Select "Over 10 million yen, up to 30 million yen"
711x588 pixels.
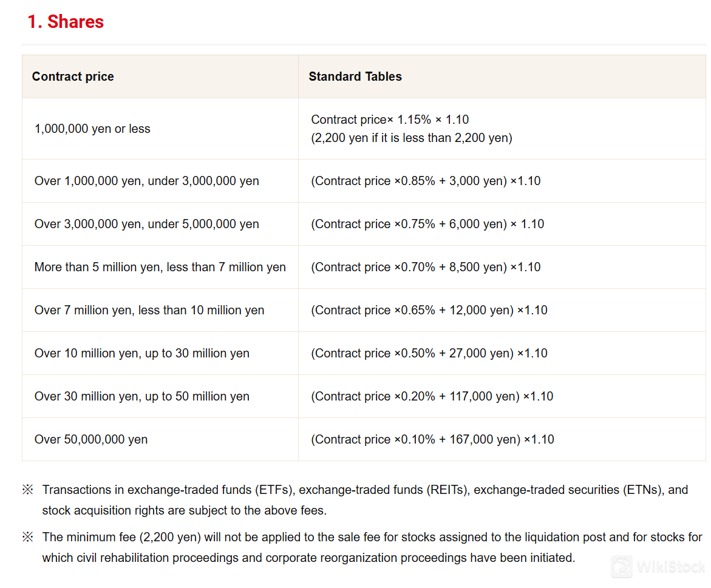pos(141,353)
